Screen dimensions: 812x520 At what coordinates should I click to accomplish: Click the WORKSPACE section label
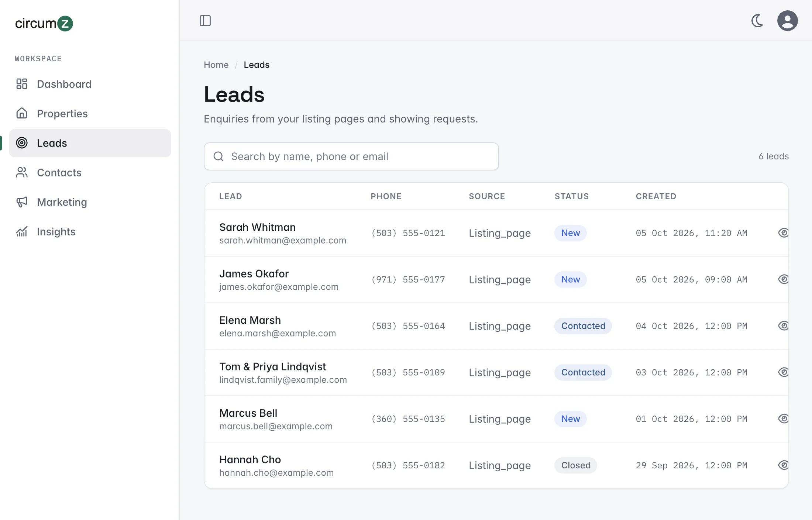point(38,59)
